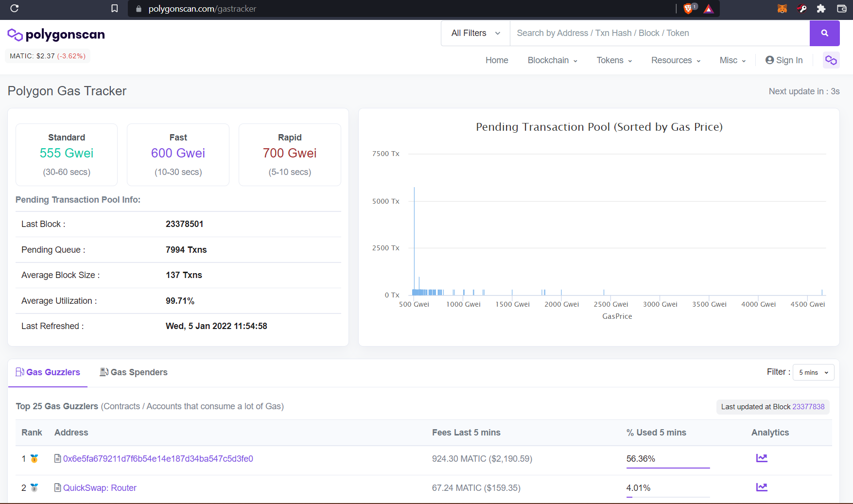Click the Polygon network icon beside Sign In
The image size is (853, 504).
click(x=831, y=60)
